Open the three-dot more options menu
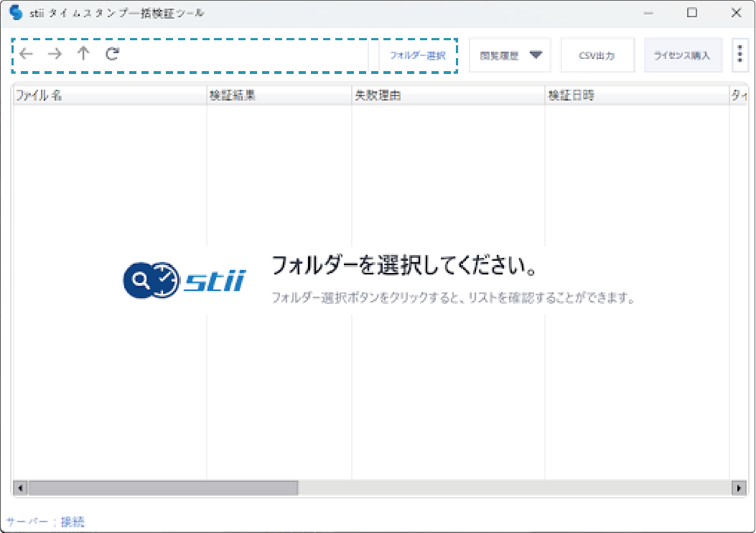This screenshot has width=756, height=533. click(740, 55)
